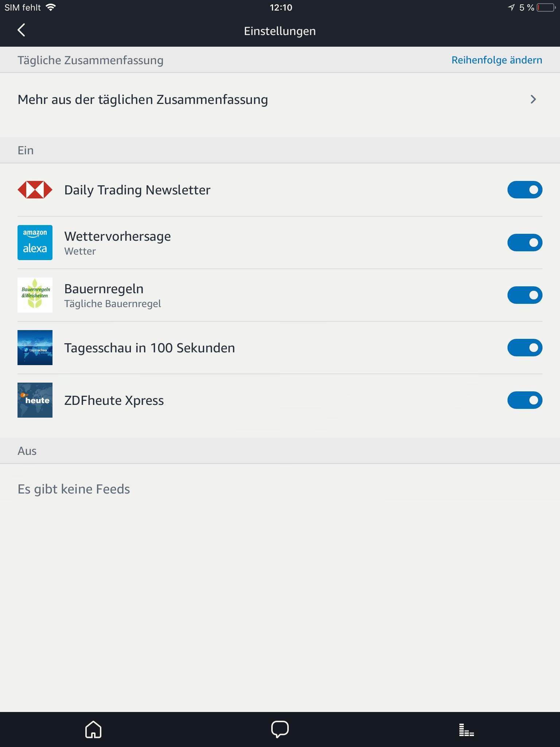Expand Mehr aus der täglichen Zusammenfassung chevron

click(x=533, y=99)
